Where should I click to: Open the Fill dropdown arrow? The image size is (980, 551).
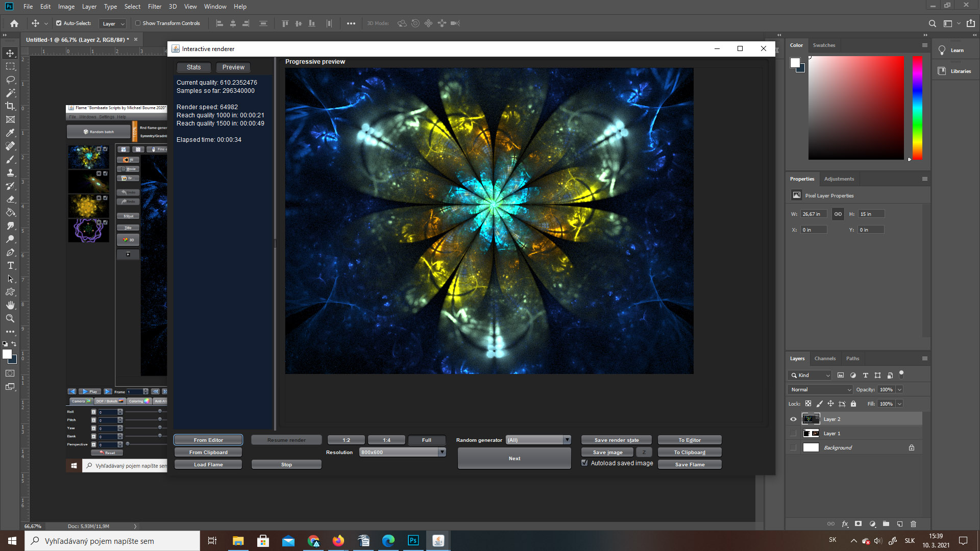coord(899,404)
